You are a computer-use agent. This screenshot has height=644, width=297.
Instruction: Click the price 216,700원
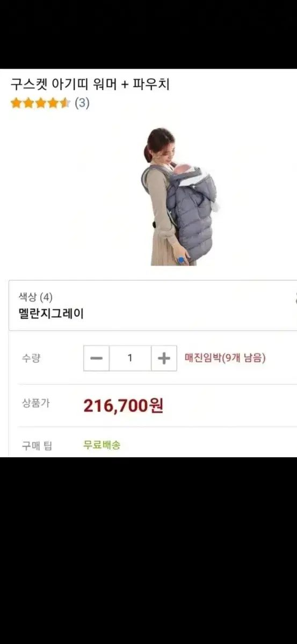(123, 406)
